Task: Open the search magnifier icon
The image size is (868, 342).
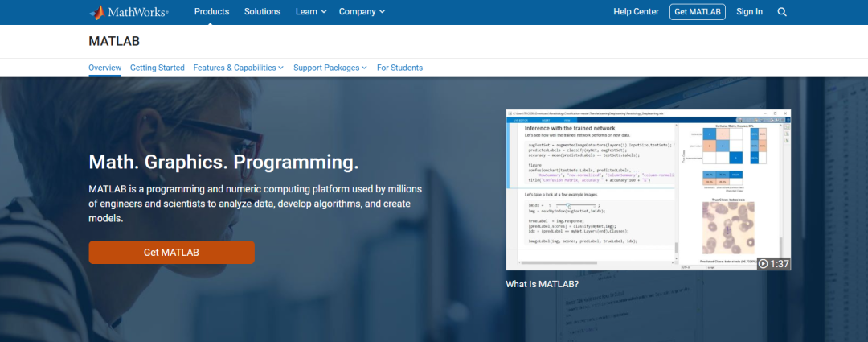Action: (x=782, y=11)
